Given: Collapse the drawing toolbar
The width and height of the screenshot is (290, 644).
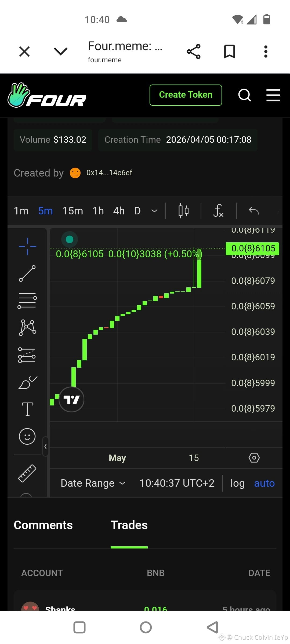Looking at the screenshot, I should pyautogui.click(x=45, y=447).
